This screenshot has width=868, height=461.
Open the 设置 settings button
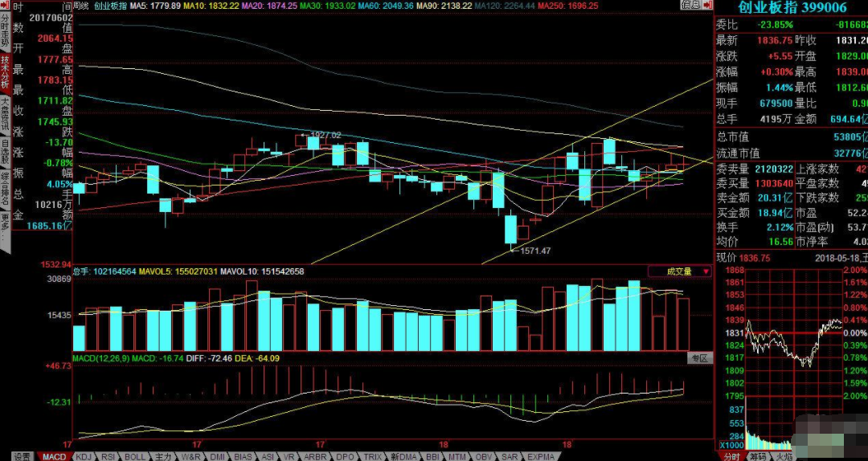[23, 456]
